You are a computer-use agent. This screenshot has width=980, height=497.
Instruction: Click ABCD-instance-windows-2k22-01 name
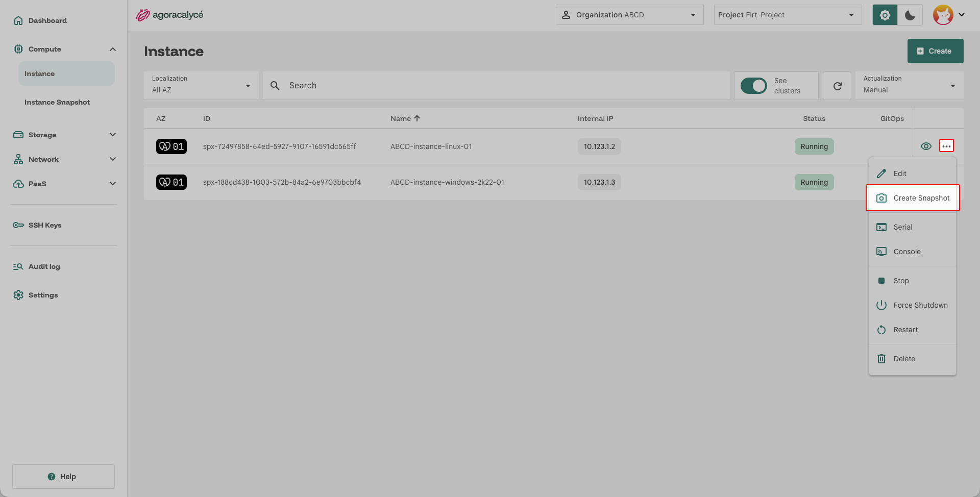[x=447, y=182]
